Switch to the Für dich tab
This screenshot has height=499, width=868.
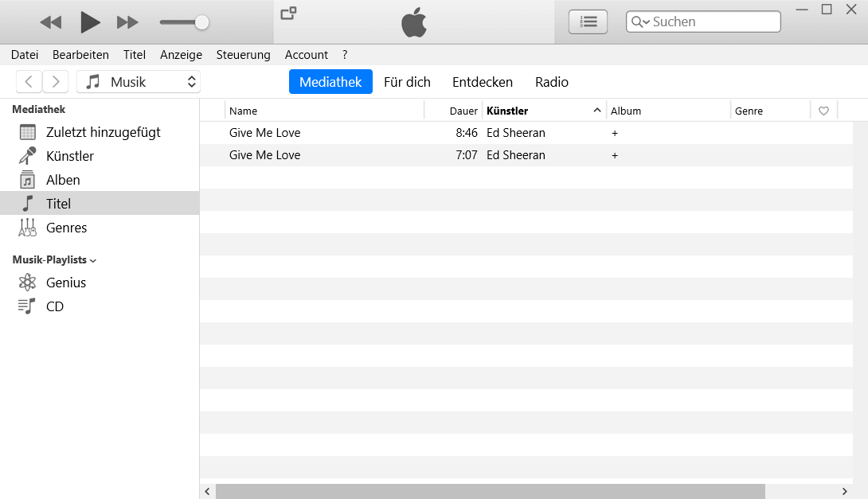[407, 82]
